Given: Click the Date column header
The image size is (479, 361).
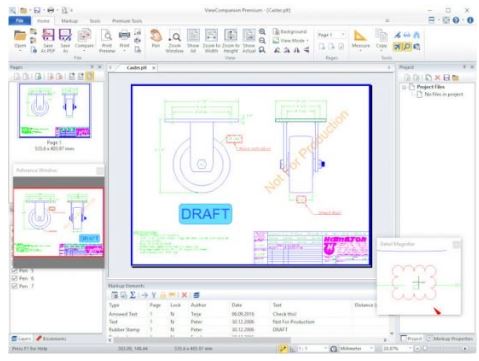Looking at the screenshot, I should coord(237,305).
